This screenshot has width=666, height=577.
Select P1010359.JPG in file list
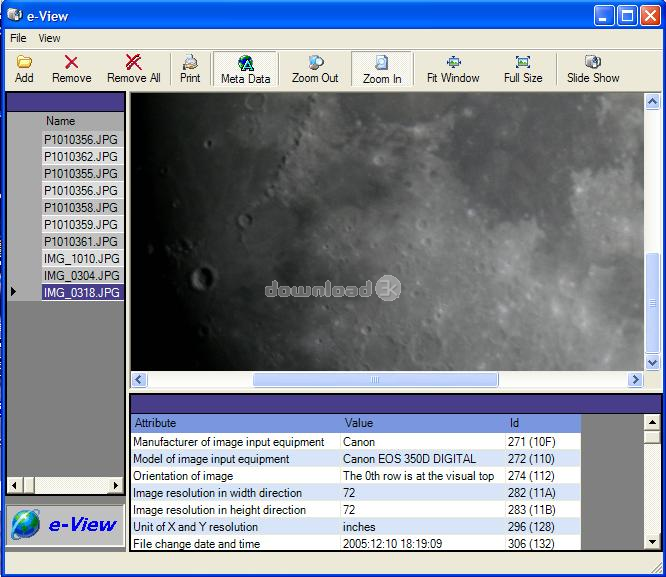coord(82,224)
